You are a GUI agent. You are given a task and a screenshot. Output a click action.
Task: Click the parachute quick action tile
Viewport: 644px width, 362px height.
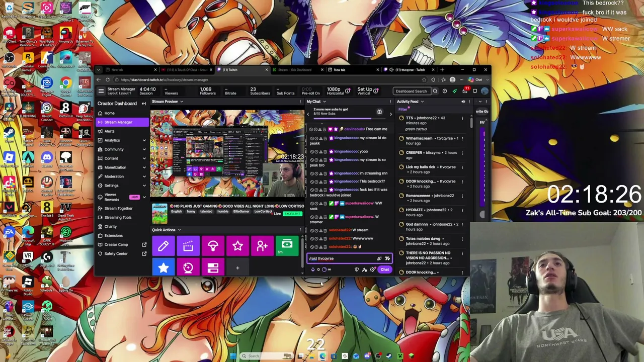click(213, 246)
